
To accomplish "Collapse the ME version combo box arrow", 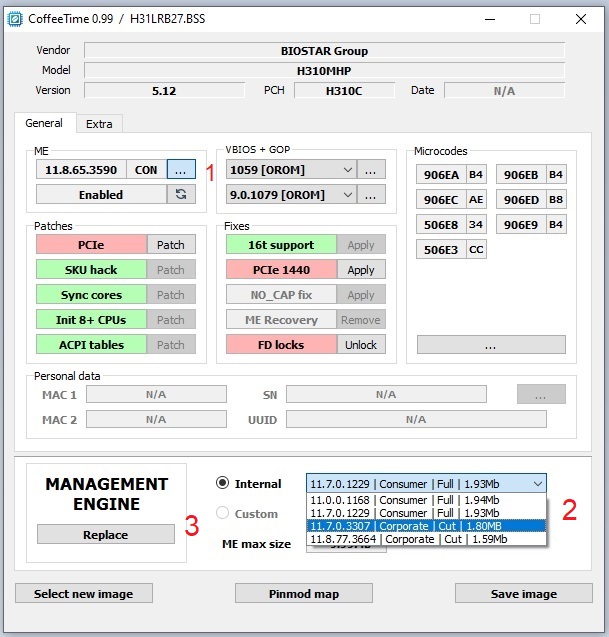I will click(x=537, y=484).
